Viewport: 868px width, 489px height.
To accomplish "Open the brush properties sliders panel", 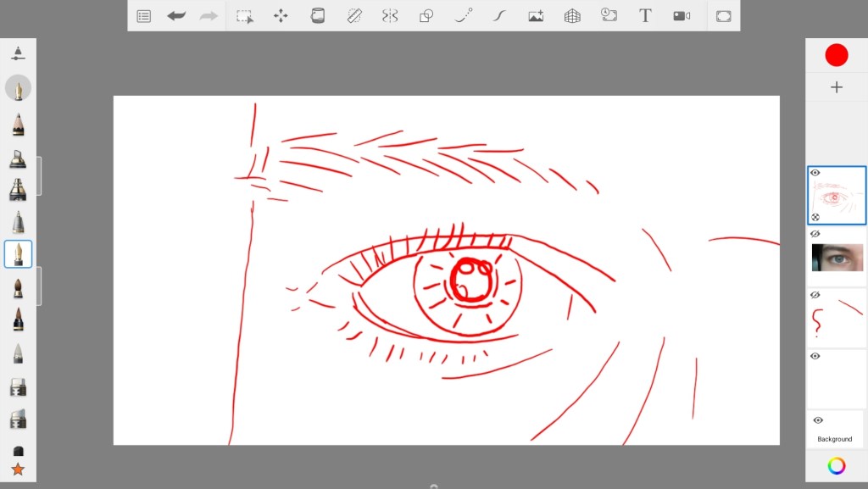I will pyautogui.click(x=18, y=53).
